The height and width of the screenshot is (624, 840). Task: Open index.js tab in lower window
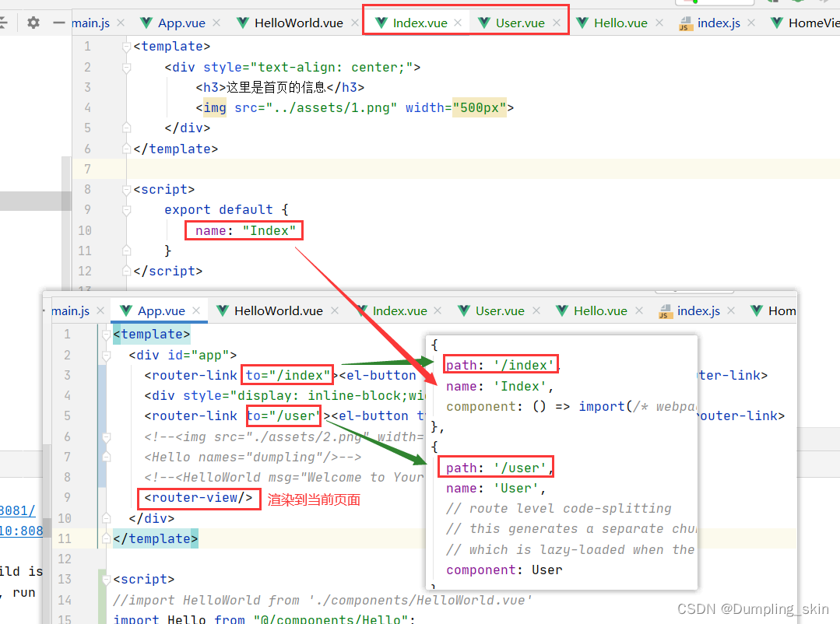tap(698, 310)
